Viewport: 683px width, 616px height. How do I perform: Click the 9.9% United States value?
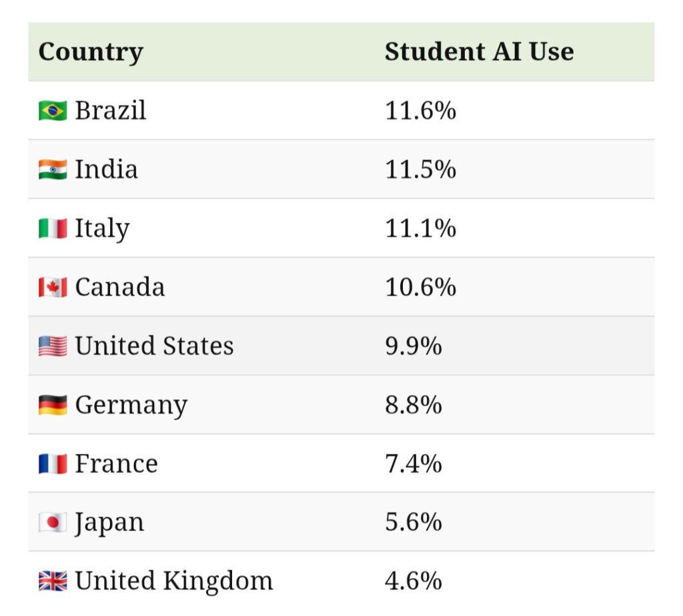[x=413, y=346]
